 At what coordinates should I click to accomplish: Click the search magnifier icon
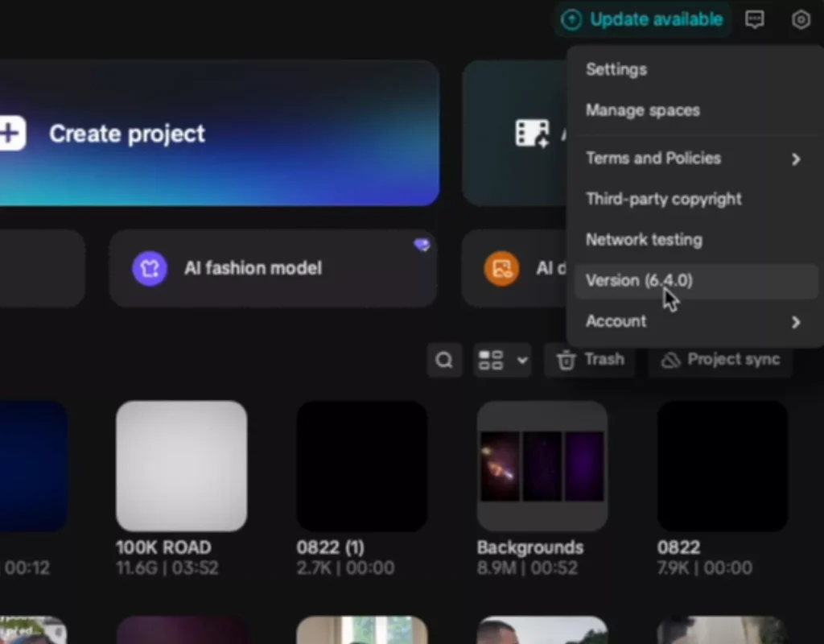[444, 360]
